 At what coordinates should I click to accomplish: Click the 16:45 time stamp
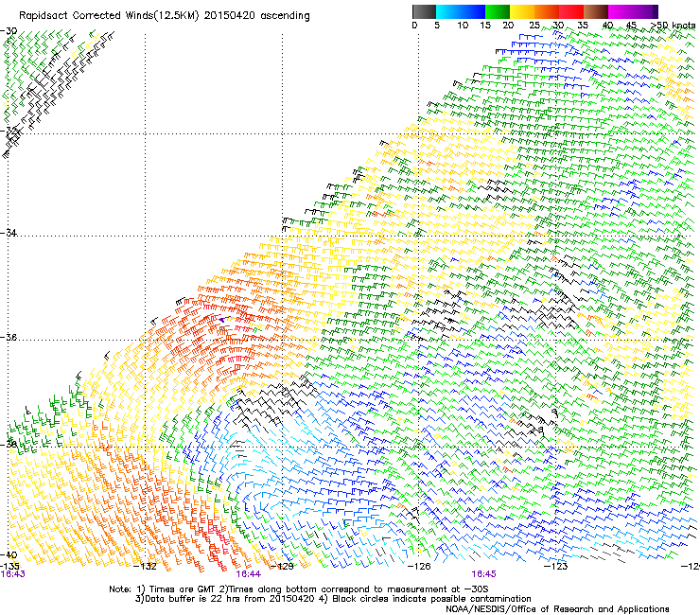pyautogui.click(x=484, y=574)
